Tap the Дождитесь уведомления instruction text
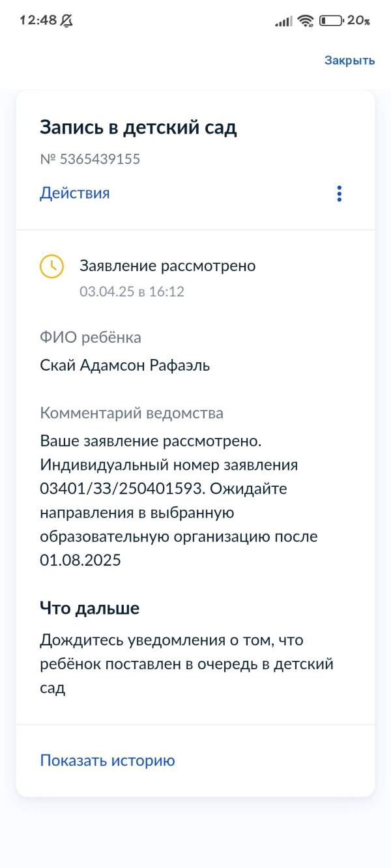The width and height of the screenshot is (391, 868). pos(186,665)
